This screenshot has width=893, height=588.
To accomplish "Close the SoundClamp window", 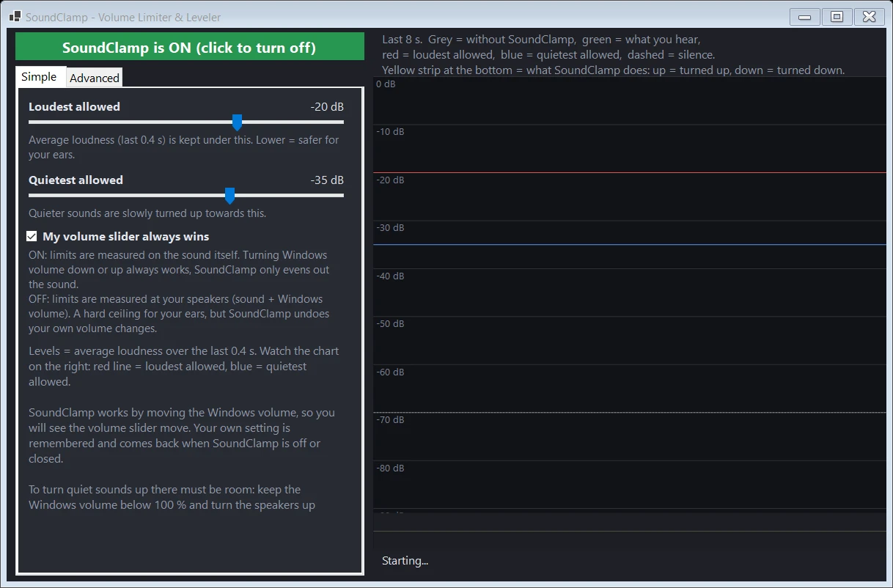I will (869, 17).
